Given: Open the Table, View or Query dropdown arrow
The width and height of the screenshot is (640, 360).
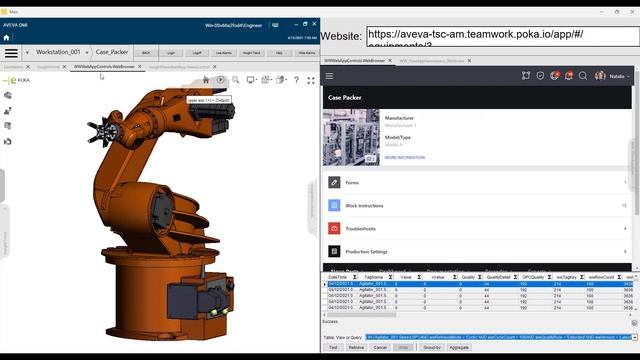Looking at the screenshot, I should [635, 338].
